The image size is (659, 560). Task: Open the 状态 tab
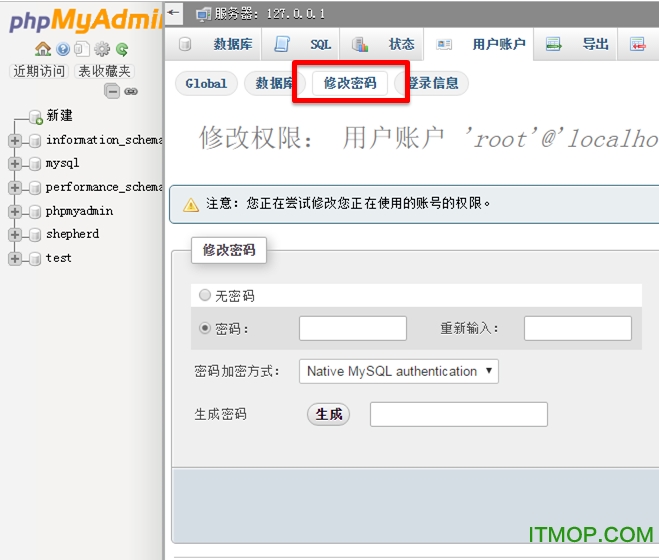(x=382, y=44)
